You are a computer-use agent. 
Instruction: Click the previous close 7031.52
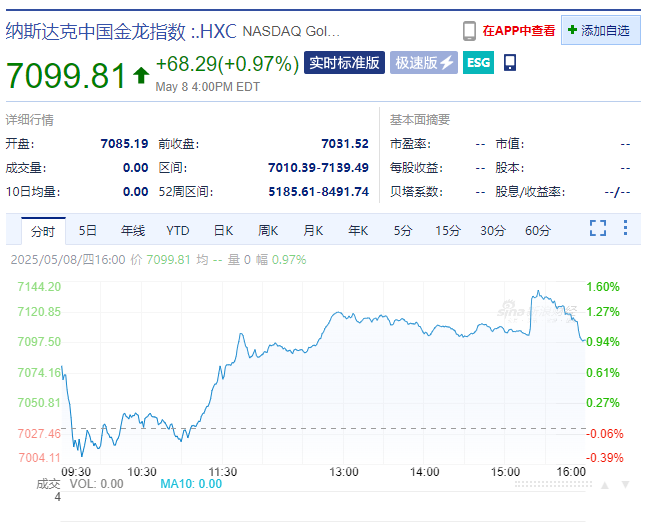coord(345,144)
